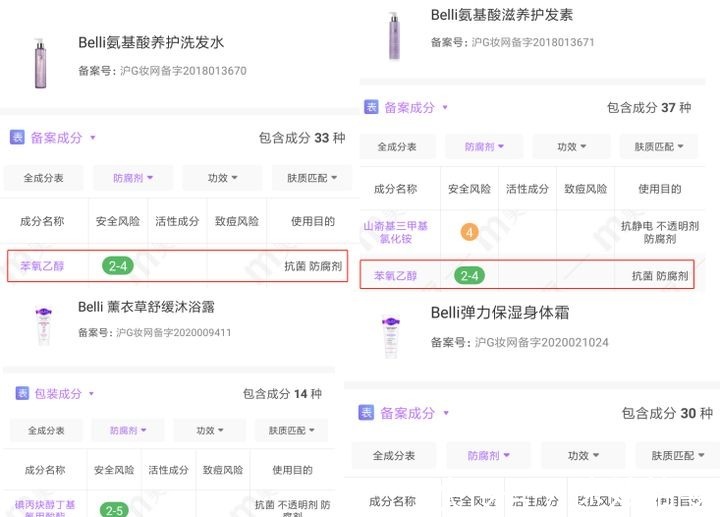Click title Belli弹力保湿身体霜
The width and height of the screenshot is (720, 517).
coord(500,313)
